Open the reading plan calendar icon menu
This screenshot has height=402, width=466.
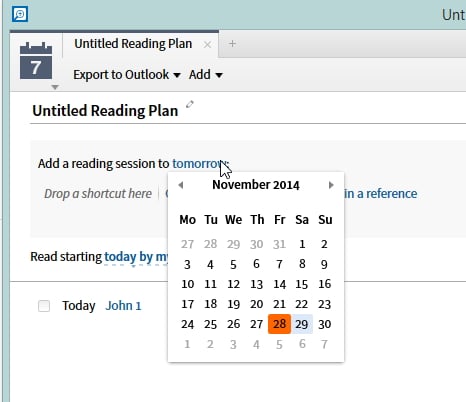pos(36,61)
